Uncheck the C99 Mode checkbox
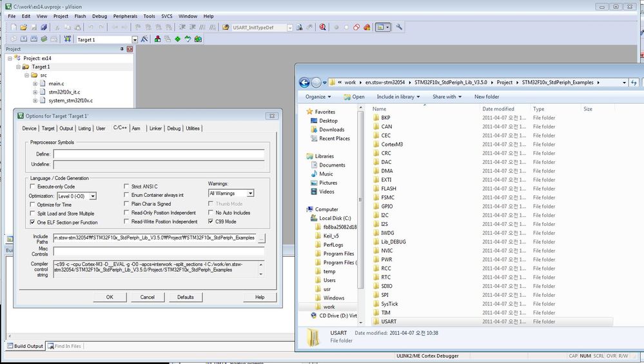This screenshot has width=644, height=364. [211, 221]
